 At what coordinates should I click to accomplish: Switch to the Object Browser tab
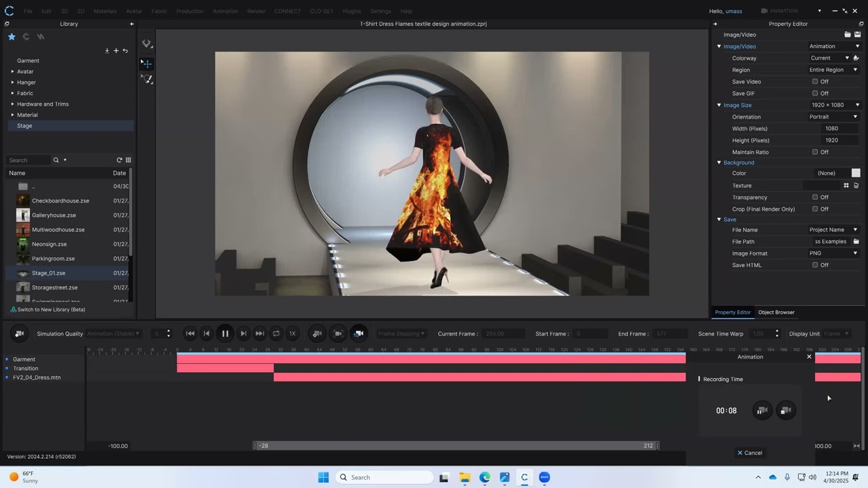click(x=776, y=312)
